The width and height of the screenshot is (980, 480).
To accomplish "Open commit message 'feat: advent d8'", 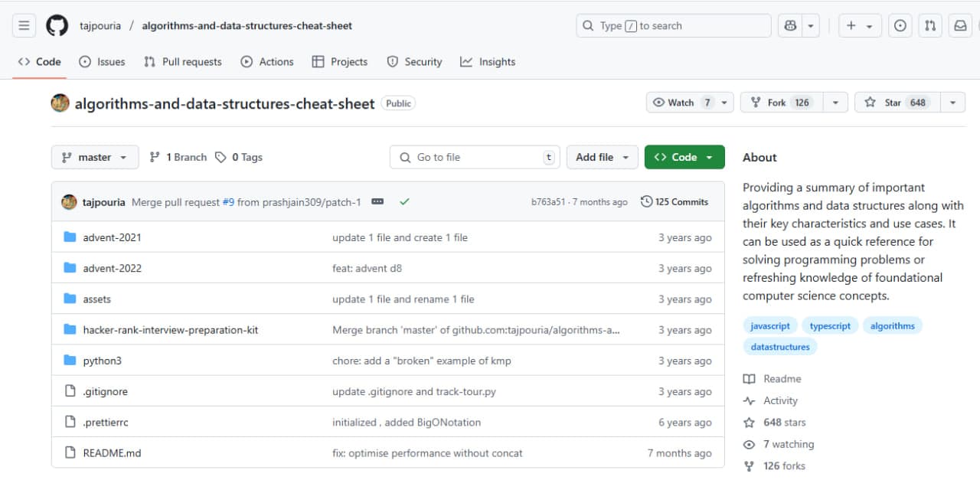I will coord(367,268).
